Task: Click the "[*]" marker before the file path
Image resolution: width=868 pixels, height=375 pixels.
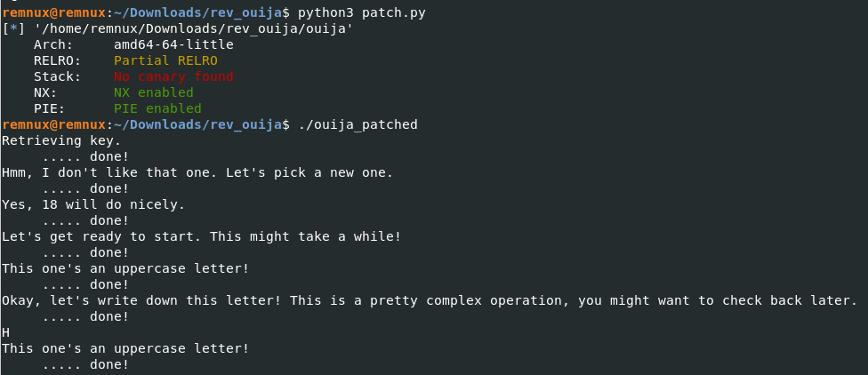Action: (x=13, y=28)
